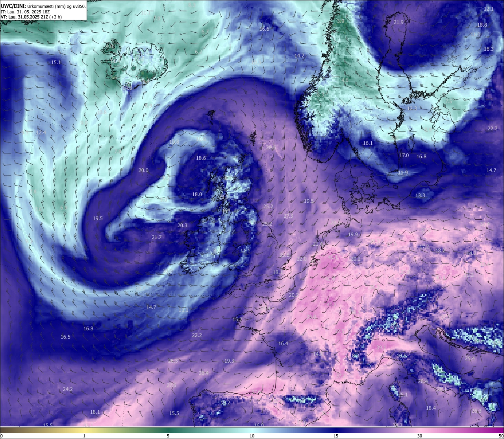Click the colorbar tick label '1'
The image size is (504, 439).
[84, 436]
